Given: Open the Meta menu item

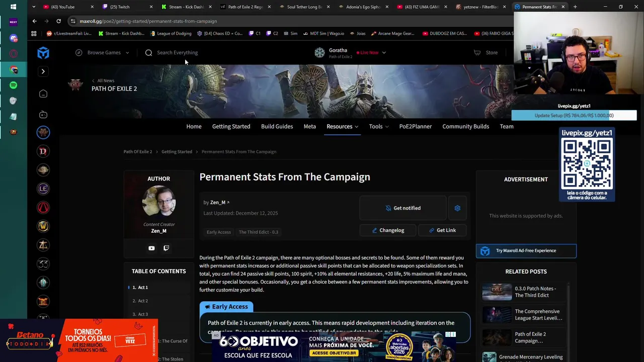Looking at the screenshot, I should tap(309, 126).
